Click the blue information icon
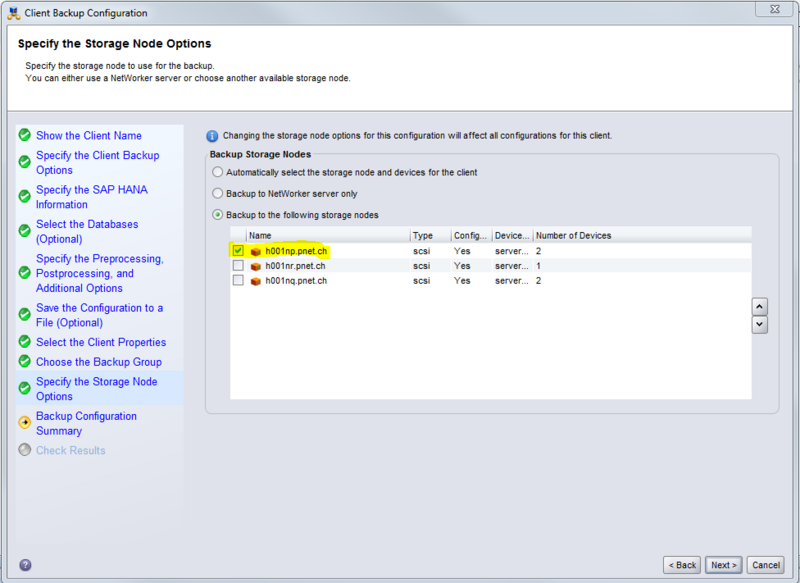Screen dimensions: 800x583 click(212, 136)
